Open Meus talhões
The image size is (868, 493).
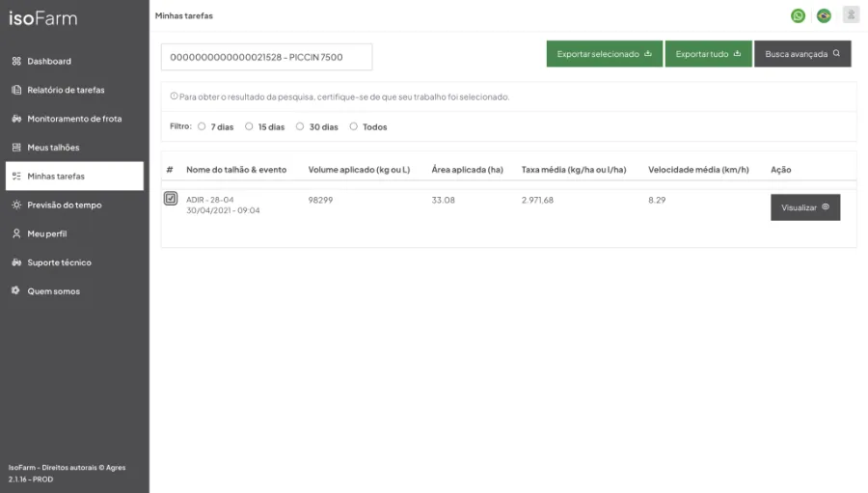[53, 148]
